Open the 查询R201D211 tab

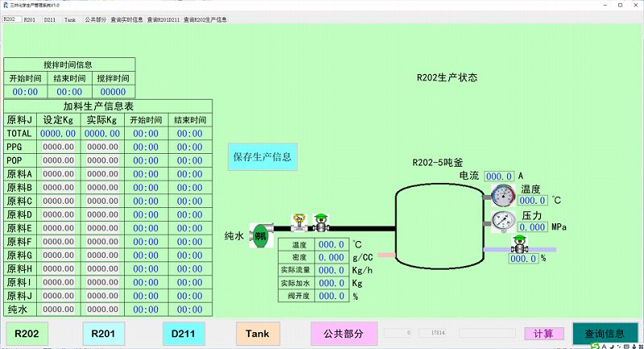tap(163, 19)
